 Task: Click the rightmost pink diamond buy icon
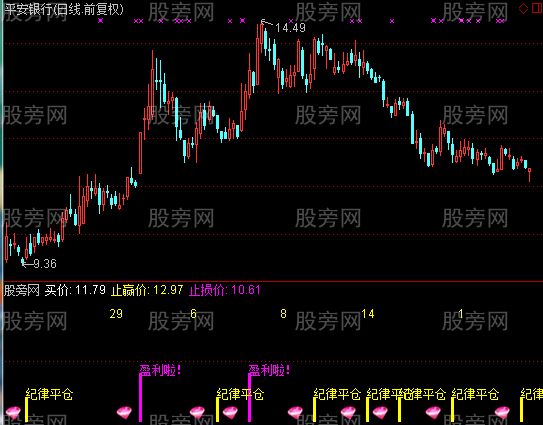[x=502, y=413]
